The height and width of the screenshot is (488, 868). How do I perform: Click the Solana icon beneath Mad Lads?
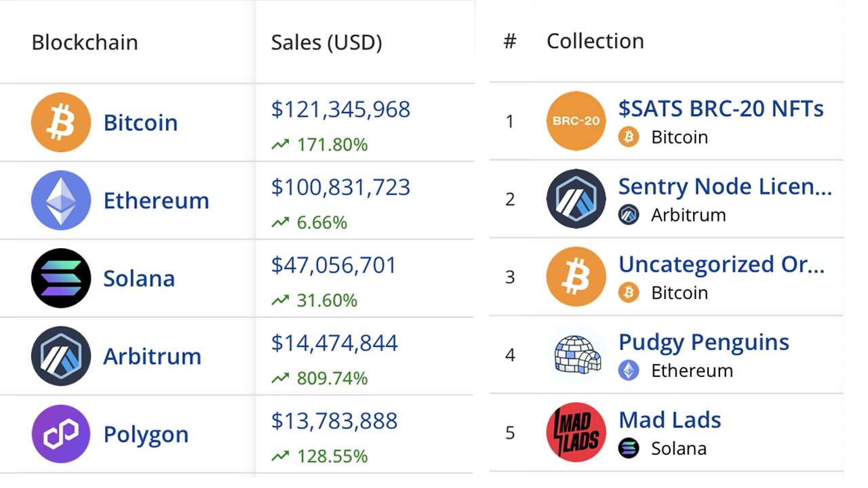coord(629,449)
